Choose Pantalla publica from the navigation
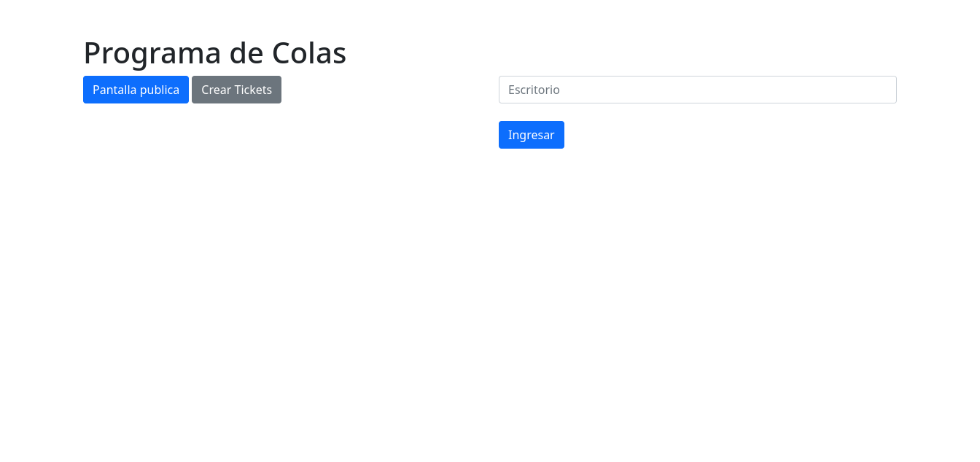This screenshot has height=462, width=980. (136, 90)
